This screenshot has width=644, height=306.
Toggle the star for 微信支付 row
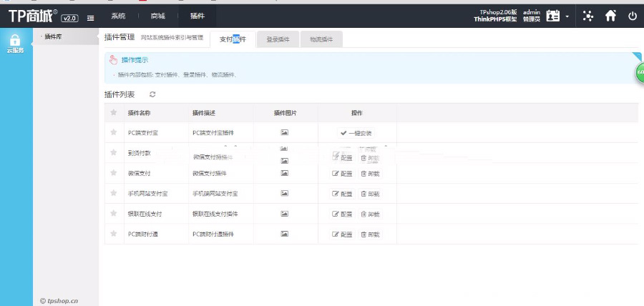pyautogui.click(x=113, y=173)
